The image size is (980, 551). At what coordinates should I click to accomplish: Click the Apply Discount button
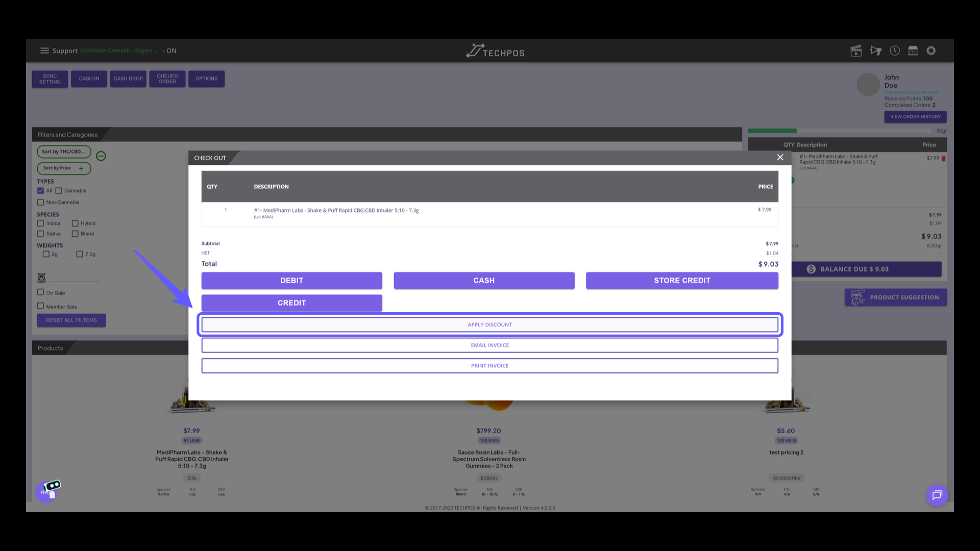tap(489, 324)
